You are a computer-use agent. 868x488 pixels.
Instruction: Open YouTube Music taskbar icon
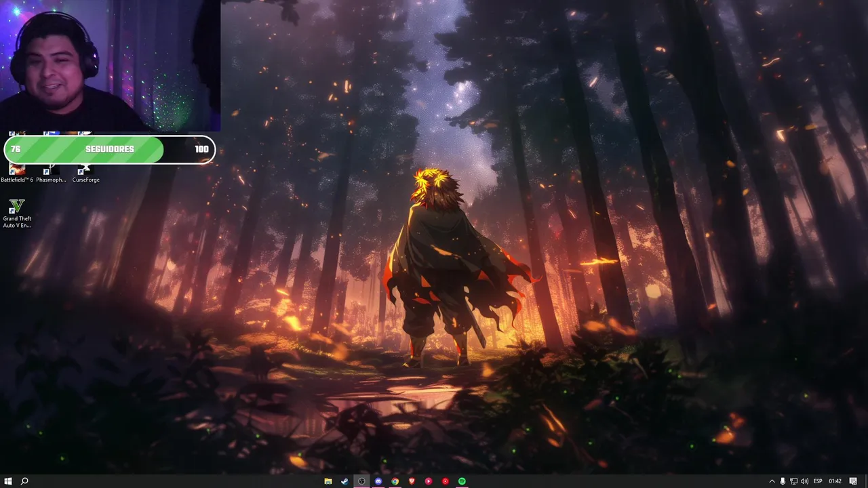pos(445,481)
